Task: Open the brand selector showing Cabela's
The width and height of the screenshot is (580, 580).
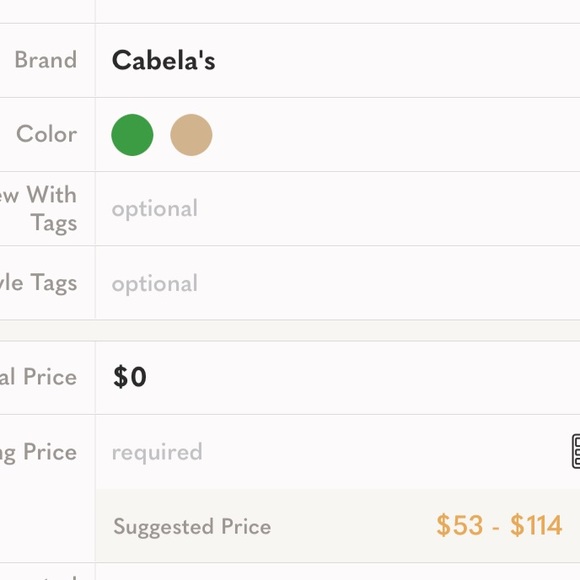Action: click(x=338, y=60)
